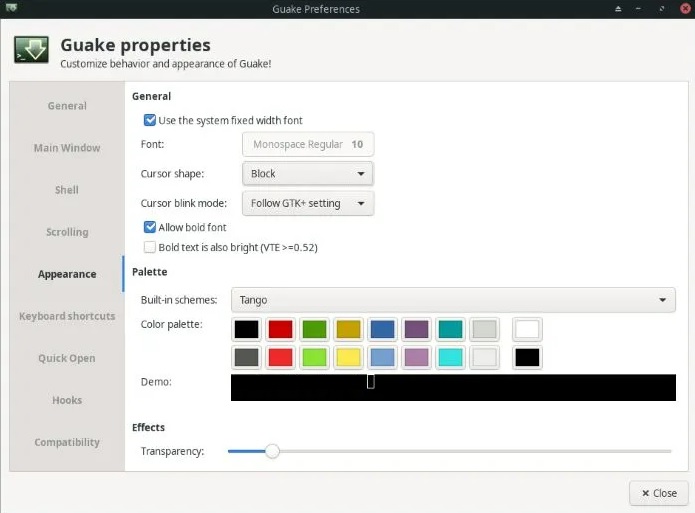Minimize the Guake Preferences window
Screen dimensions: 695x513
pyautogui.click(x=638, y=9)
